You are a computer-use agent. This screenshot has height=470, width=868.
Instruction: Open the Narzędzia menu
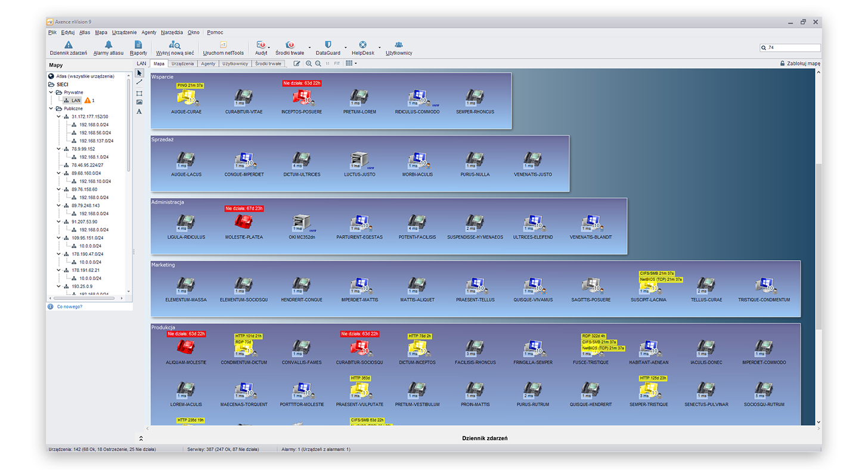172,32
